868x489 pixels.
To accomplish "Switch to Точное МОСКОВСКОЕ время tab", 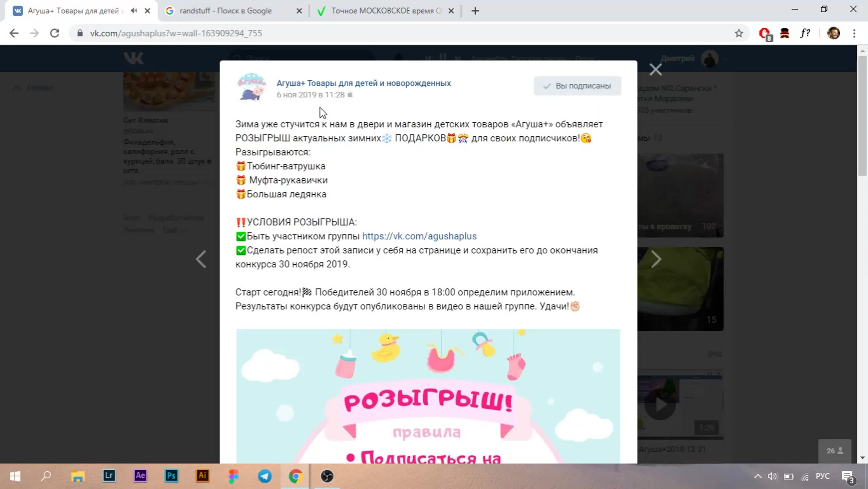I will 386,11.
